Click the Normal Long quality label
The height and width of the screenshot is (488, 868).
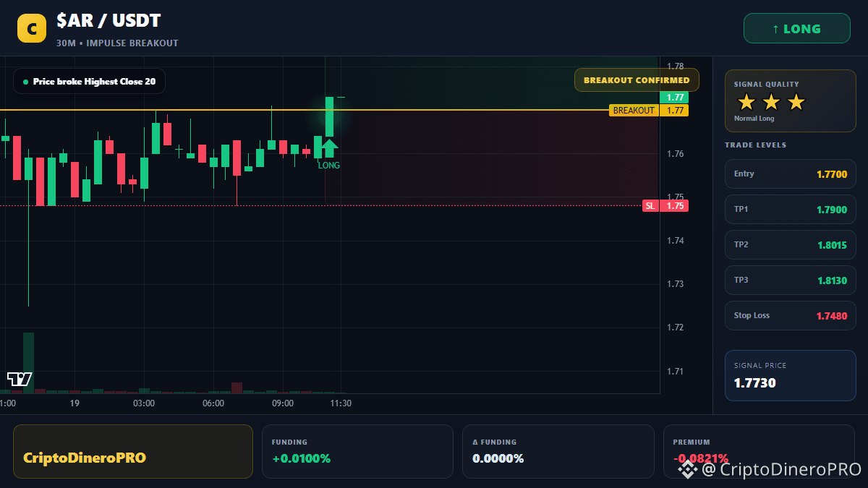pos(754,119)
